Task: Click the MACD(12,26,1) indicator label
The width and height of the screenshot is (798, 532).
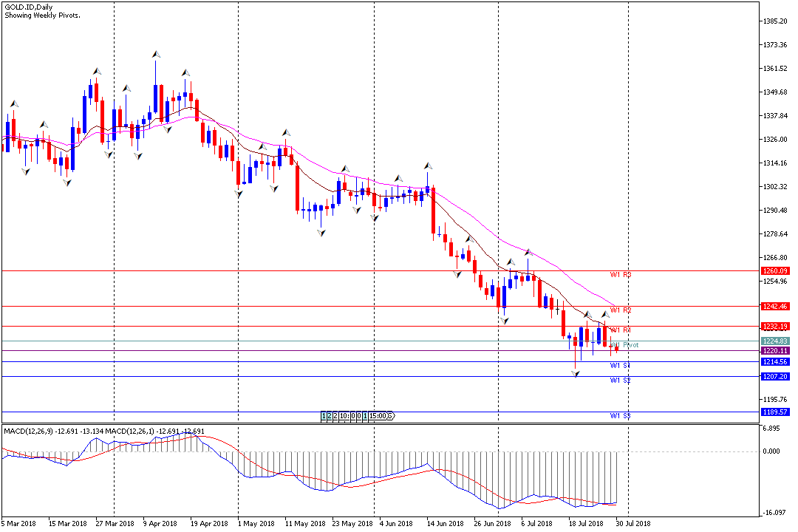Action: click(130, 432)
